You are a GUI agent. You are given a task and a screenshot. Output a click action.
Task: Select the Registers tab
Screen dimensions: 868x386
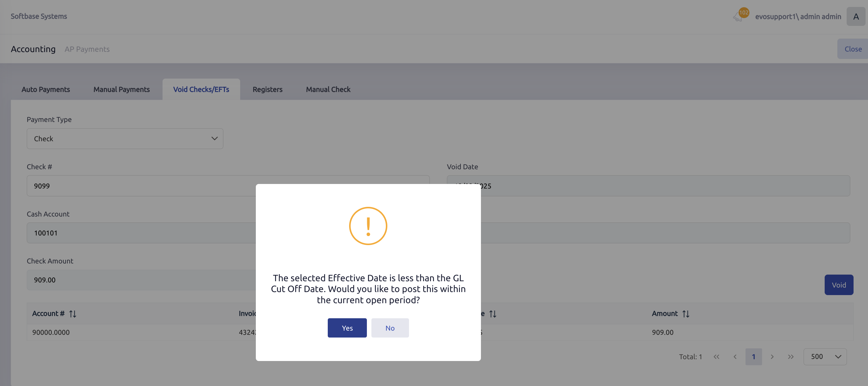[267, 89]
